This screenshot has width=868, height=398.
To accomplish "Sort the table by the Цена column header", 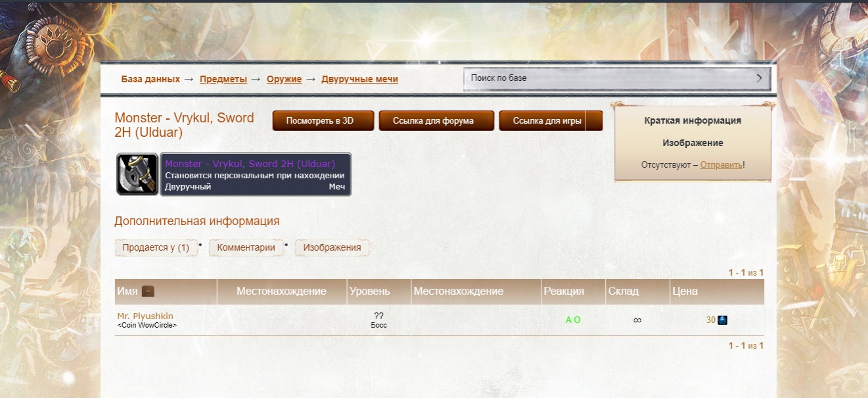I will 685,291.
